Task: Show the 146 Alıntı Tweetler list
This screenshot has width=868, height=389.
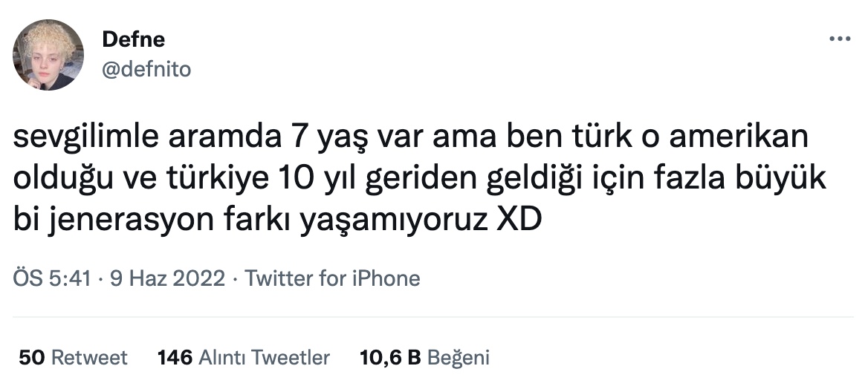Action: [x=244, y=358]
